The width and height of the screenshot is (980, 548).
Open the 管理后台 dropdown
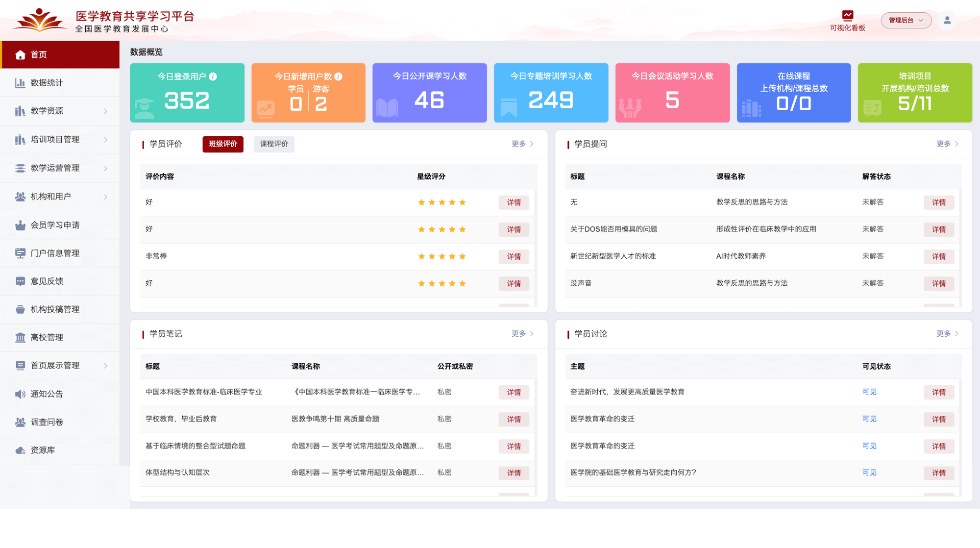pyautogui.click(x=906, y=20)
